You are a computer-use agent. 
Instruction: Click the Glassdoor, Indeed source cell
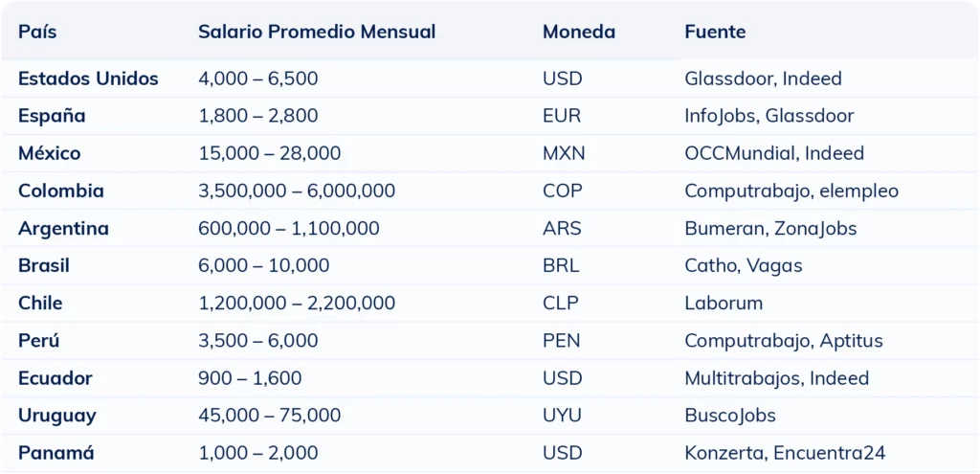[x=763, y=79]
